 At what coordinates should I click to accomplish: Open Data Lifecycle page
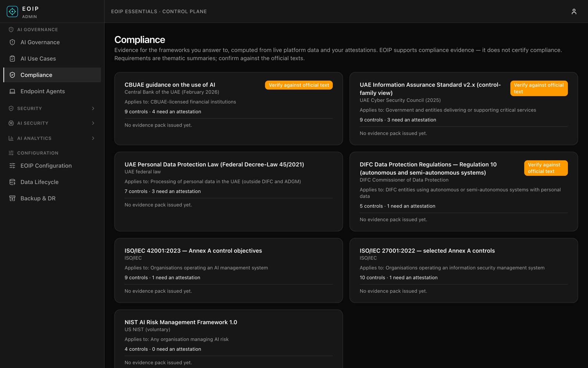[52, 182]
